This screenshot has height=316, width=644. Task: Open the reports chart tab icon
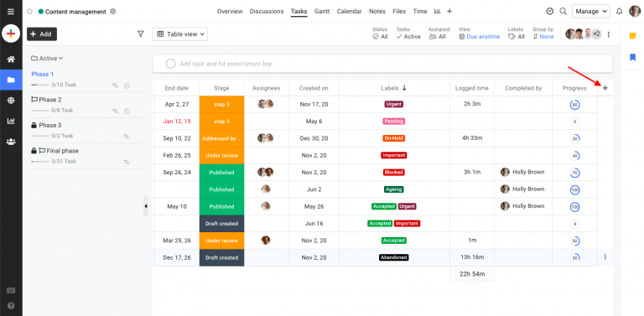[x=438, y=12]
